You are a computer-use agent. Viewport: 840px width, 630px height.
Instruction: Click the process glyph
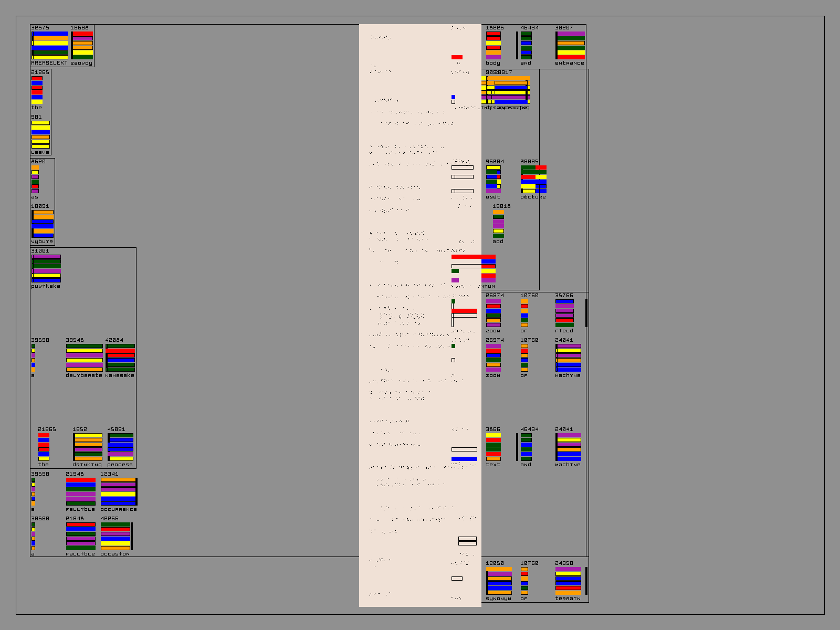click(x=120, y=447)
